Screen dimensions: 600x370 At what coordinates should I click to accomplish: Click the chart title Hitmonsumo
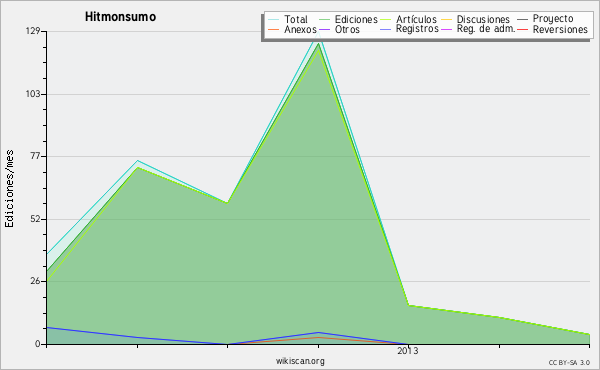120,17
